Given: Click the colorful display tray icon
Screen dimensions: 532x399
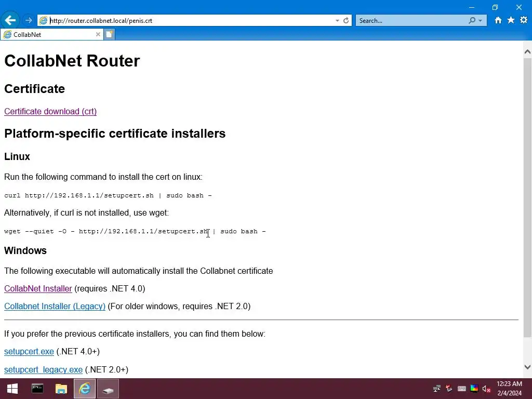Looking at the screenshot, I should pos(474,389).
